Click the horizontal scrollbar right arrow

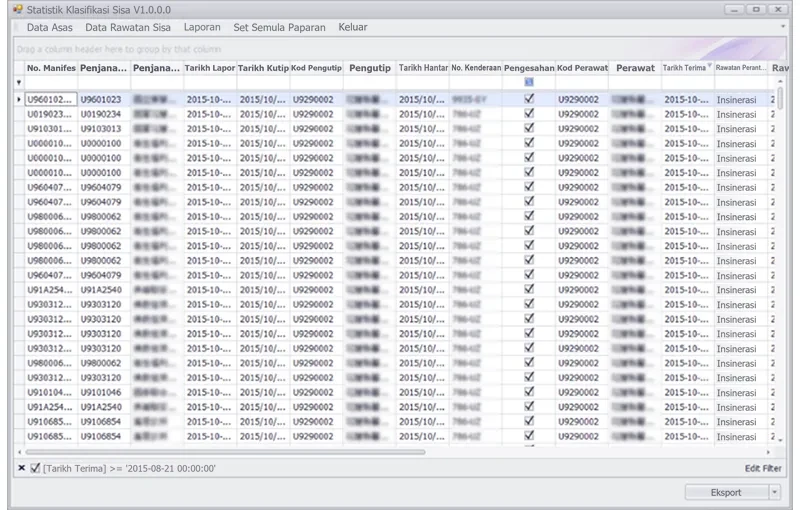[x=768, y=452]
